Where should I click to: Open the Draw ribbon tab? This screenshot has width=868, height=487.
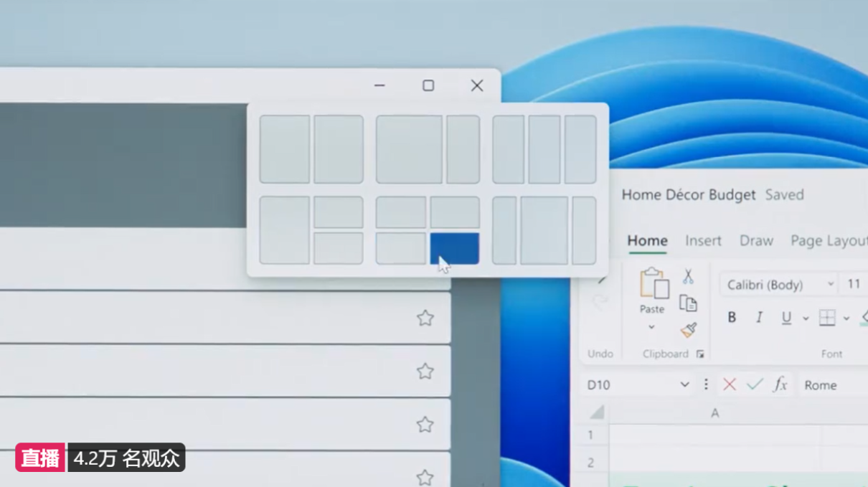click(757, 241)
